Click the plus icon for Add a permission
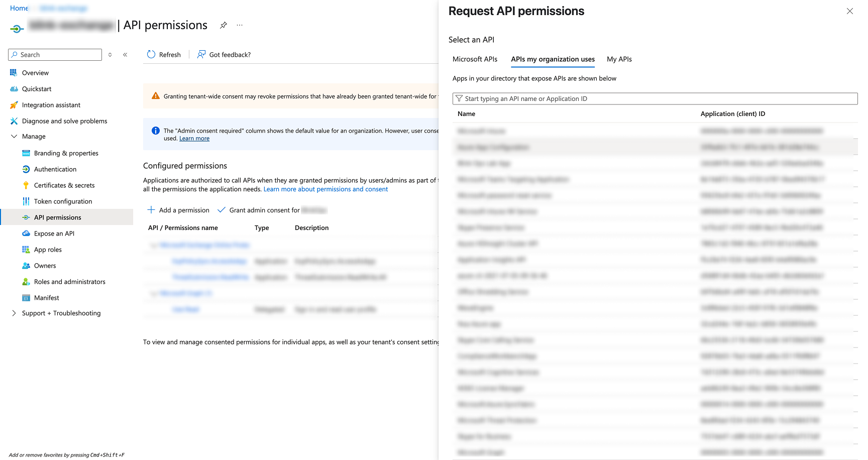Viewport: 868px width, 460px height. (x=151, y=210)
